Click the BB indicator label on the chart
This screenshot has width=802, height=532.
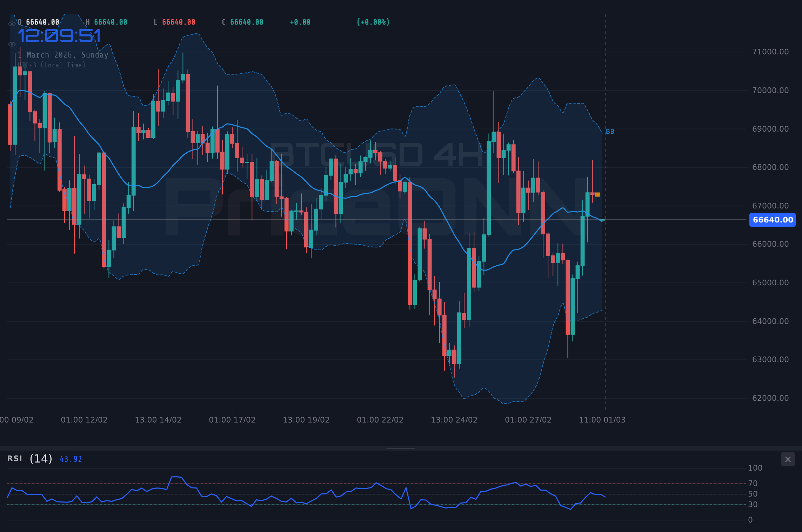coord(610,132)
